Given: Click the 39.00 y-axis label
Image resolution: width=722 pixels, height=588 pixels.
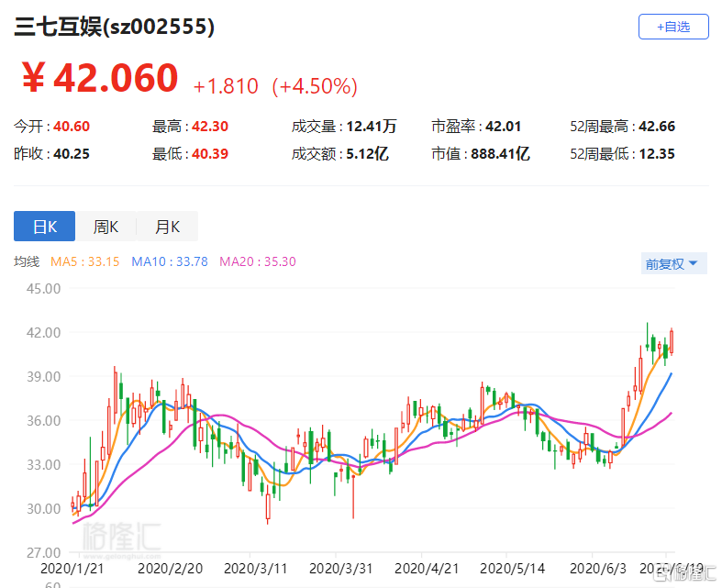Looking at the screenshot, I should click(43, 377).
